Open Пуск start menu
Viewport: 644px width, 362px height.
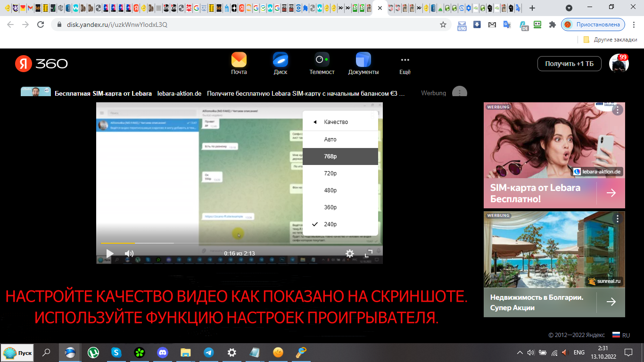(18, 353)
